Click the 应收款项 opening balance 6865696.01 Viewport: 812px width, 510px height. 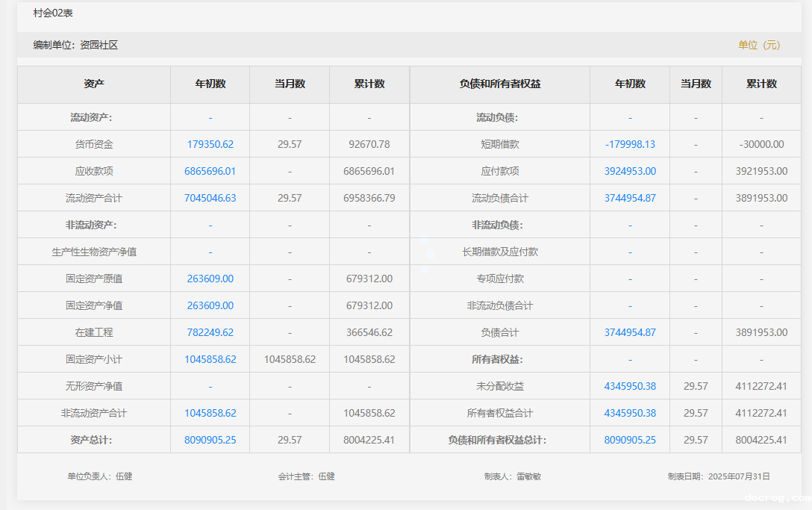pyautogui.click(x=210, y=171)
